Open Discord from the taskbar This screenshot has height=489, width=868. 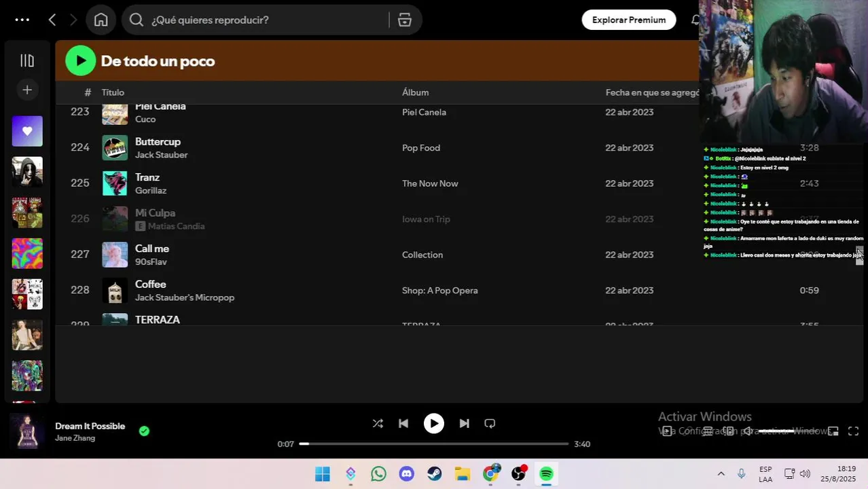tap(406, 474)
